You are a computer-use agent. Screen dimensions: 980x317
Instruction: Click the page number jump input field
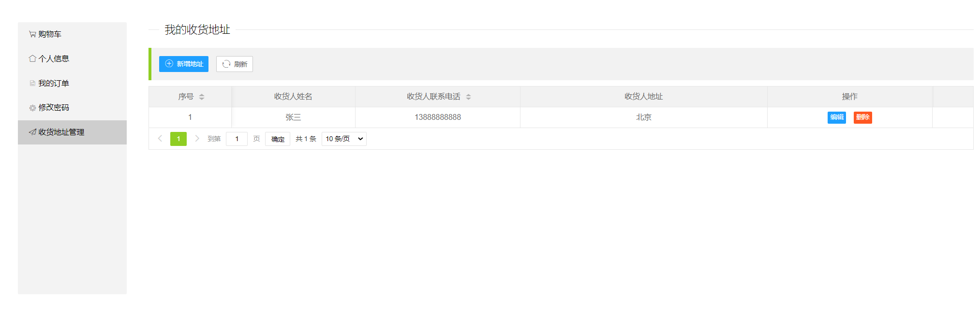point(237,139)
